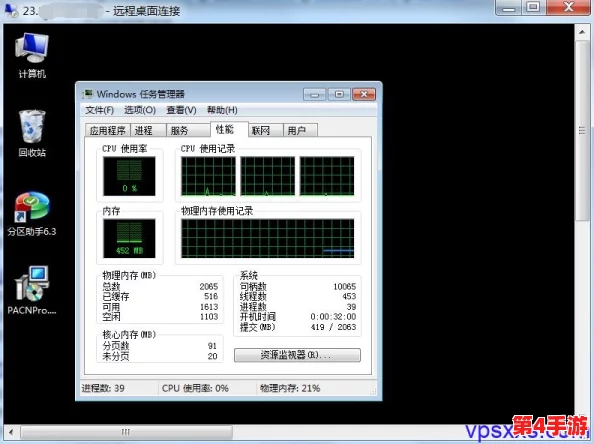The width and height of the screenshot is (594, 444).
Task: Open the 查看(V) menu
Action: [181, 110]
